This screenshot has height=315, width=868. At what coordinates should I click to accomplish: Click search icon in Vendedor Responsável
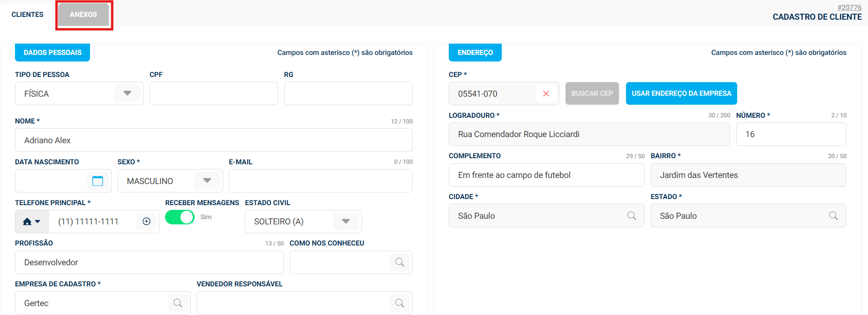pos(399,303)
